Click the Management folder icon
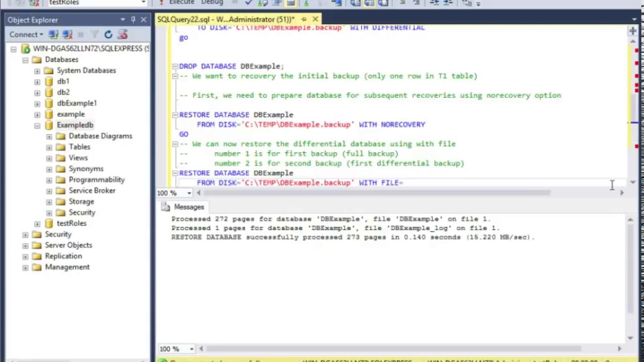This screenshot has width=644, height=362. tap(37, 267)
